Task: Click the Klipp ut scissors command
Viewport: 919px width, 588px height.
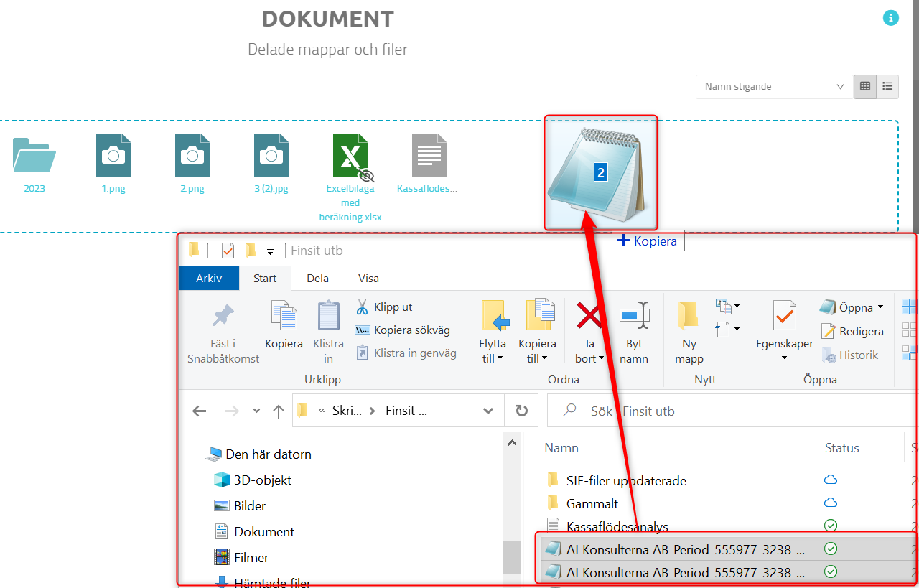Action: coord(384,307)
